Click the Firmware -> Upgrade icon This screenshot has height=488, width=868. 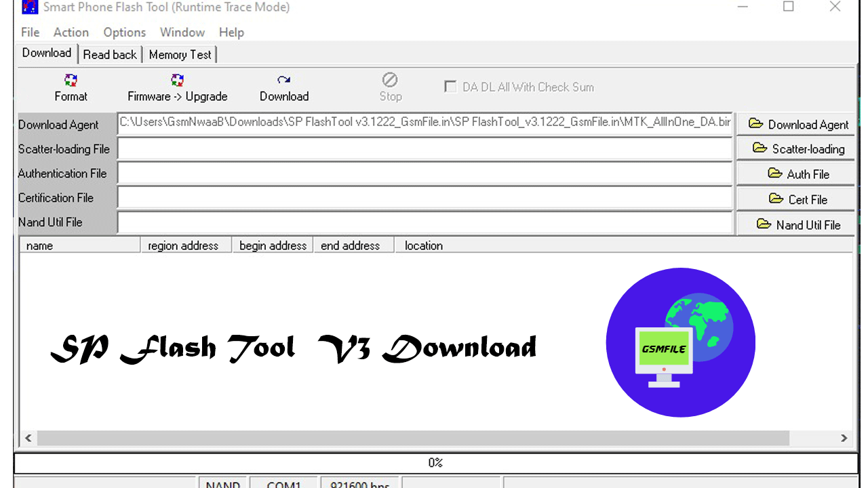177,81
